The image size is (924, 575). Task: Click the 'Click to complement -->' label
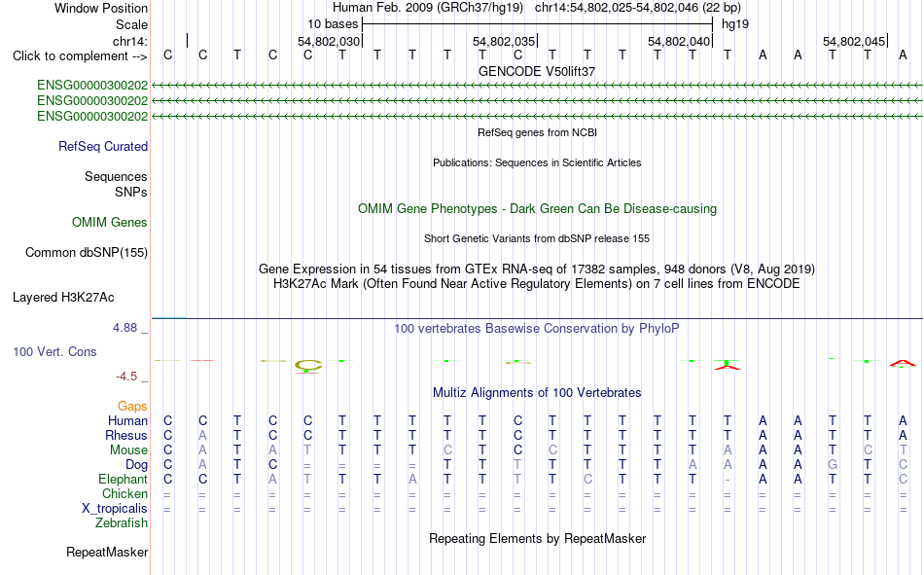80,56
